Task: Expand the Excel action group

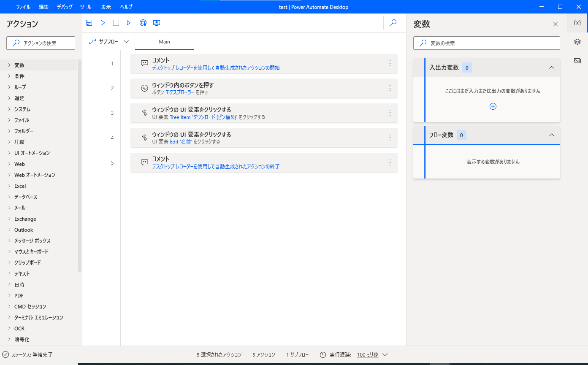Action: click(20, 186)
